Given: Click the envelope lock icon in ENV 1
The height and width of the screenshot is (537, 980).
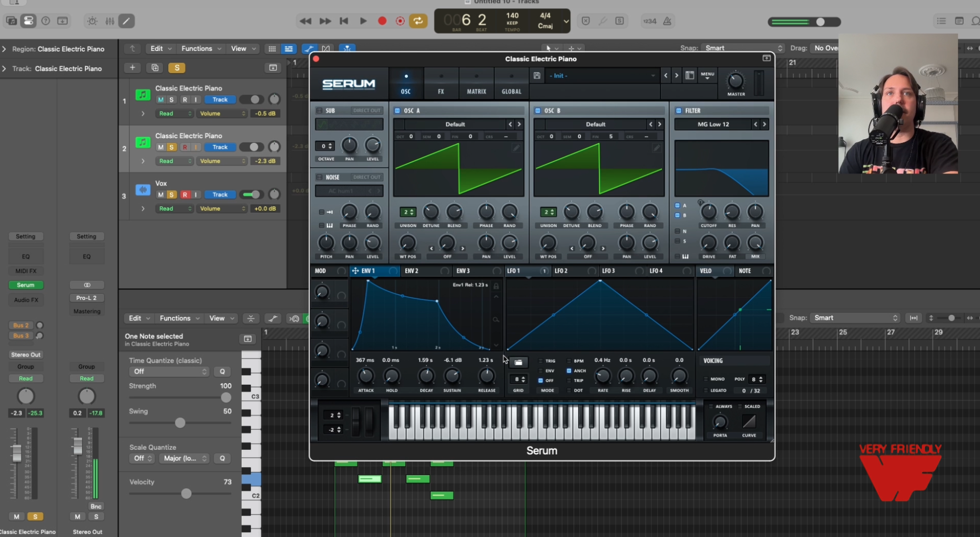Looking at the screenshot, I should [496, 286].
